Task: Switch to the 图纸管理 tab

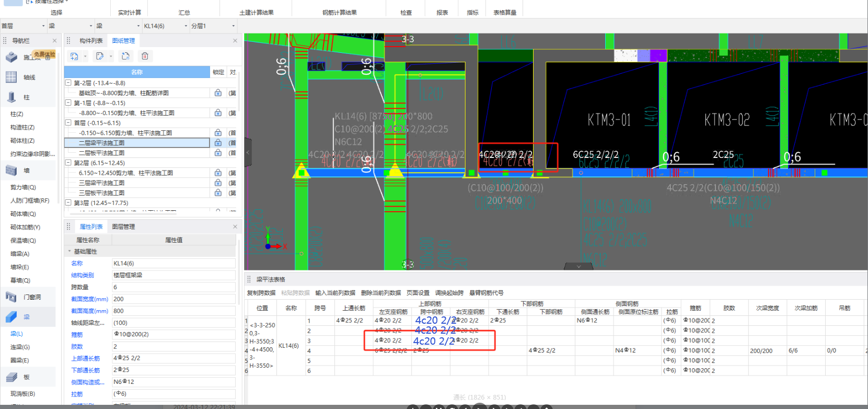Action: [123, 40]
